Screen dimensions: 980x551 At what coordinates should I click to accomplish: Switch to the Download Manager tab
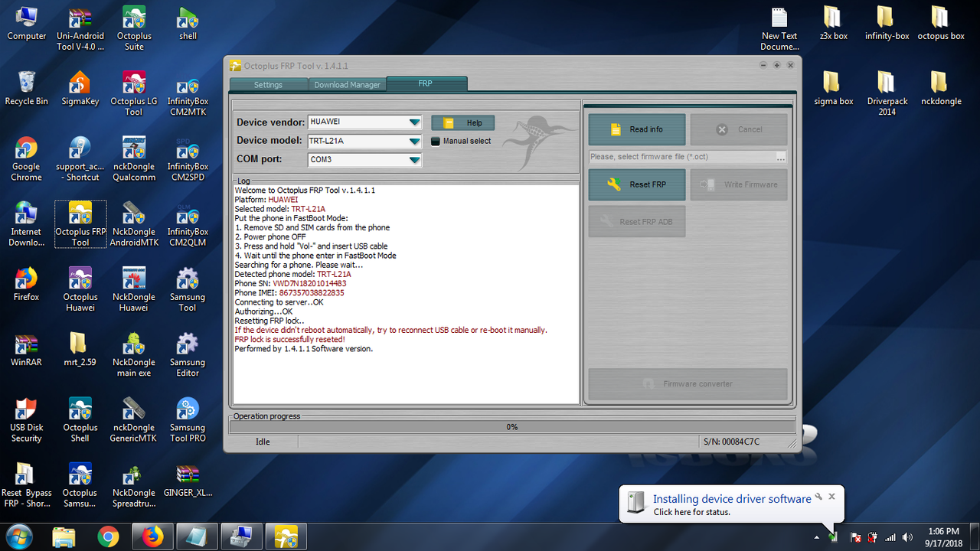(x=347, y=85)
